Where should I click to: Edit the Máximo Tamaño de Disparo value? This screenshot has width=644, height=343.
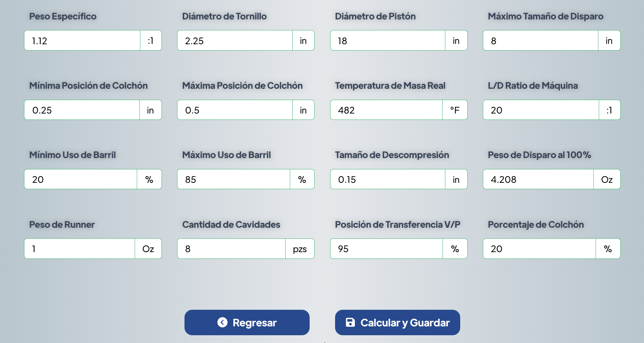(540, 41)
